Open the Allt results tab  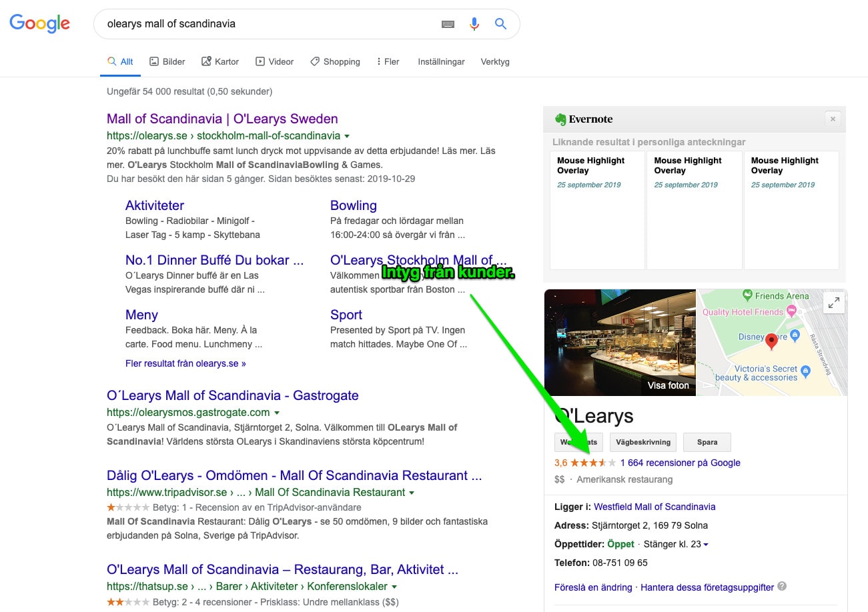coord(120,61)
